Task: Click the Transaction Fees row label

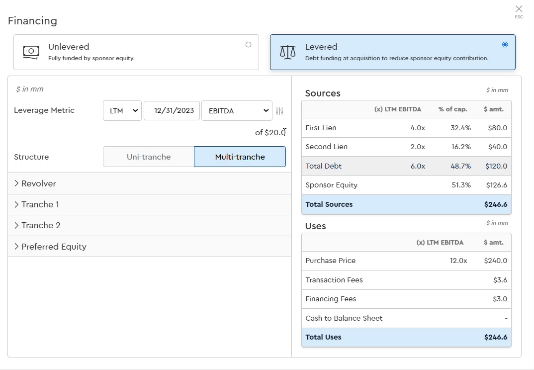Action: pyautogui.click(x=334, y=280)
